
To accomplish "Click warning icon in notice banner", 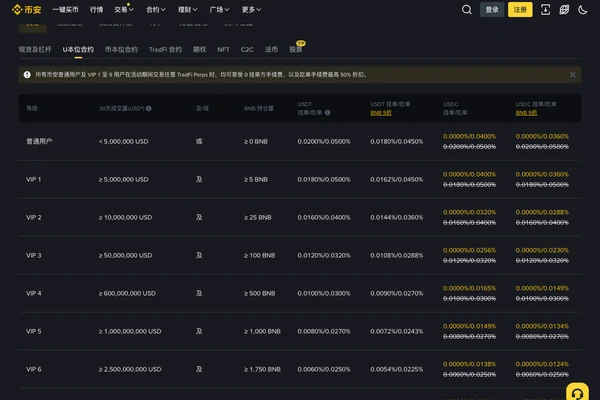I will pyautogui.click(x=27, y=75).
